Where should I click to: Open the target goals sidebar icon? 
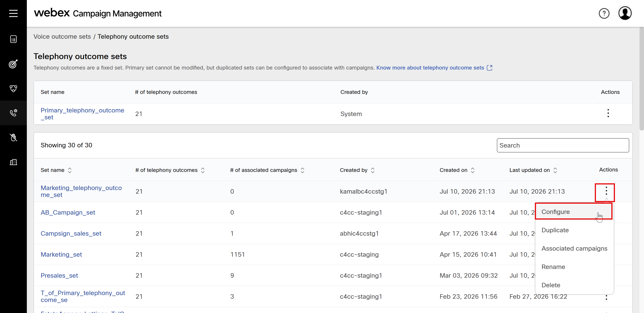[x=13, y=64]
